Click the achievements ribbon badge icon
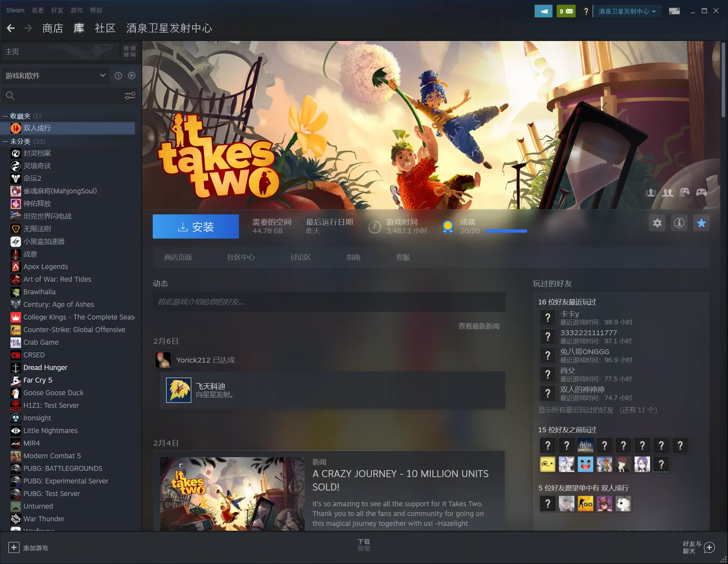 448,227
